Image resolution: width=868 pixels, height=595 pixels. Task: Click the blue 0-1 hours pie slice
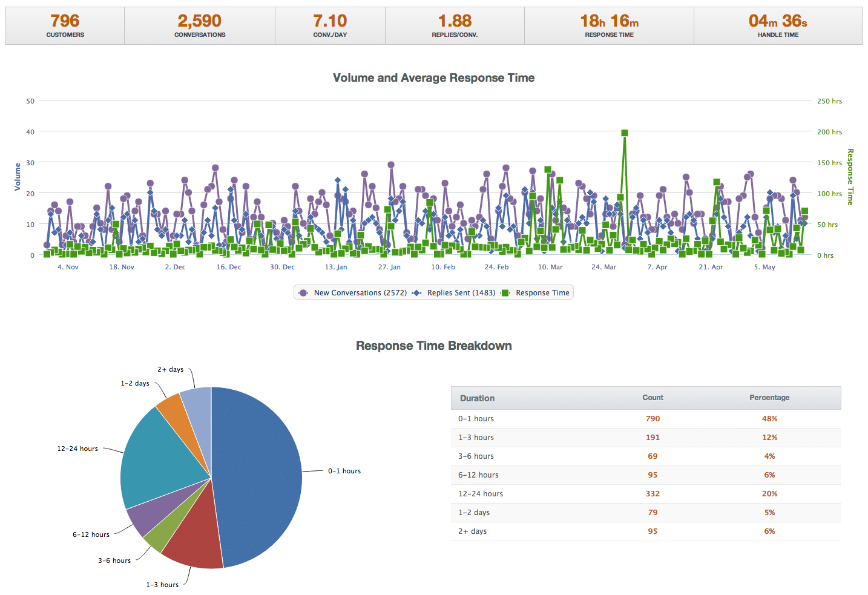click(260, 472)
